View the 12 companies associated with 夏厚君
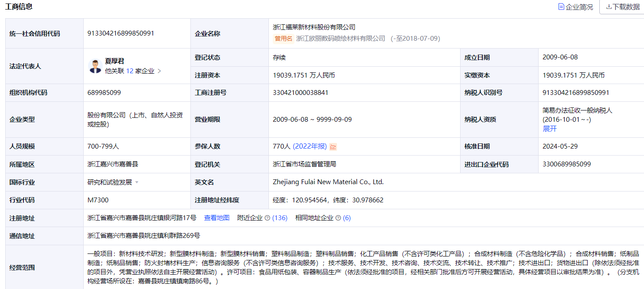This screenshot has height=289, width=644. tap(130, 71)
